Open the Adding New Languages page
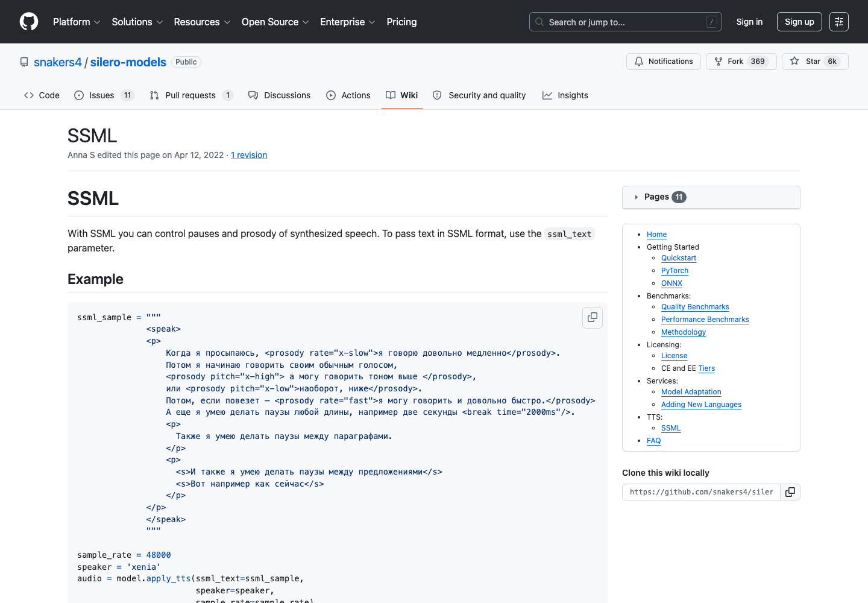The height and width of the screenshot is (603, 868). [701, 405]
